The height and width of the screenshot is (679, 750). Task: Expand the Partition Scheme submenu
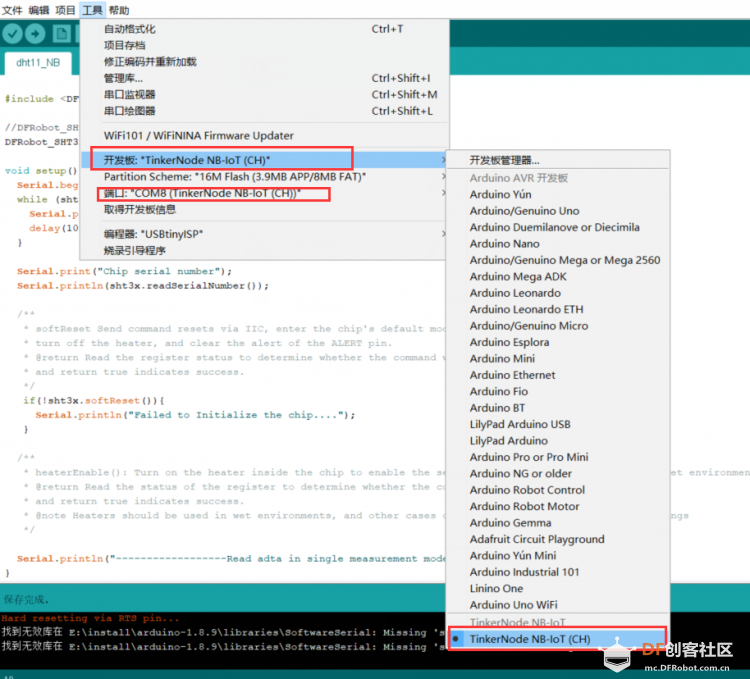(x=265, y=177)
